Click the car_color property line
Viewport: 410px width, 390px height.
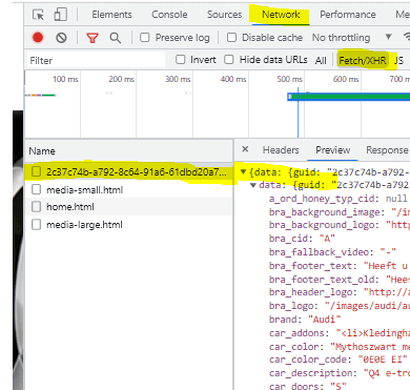[339, 347]
